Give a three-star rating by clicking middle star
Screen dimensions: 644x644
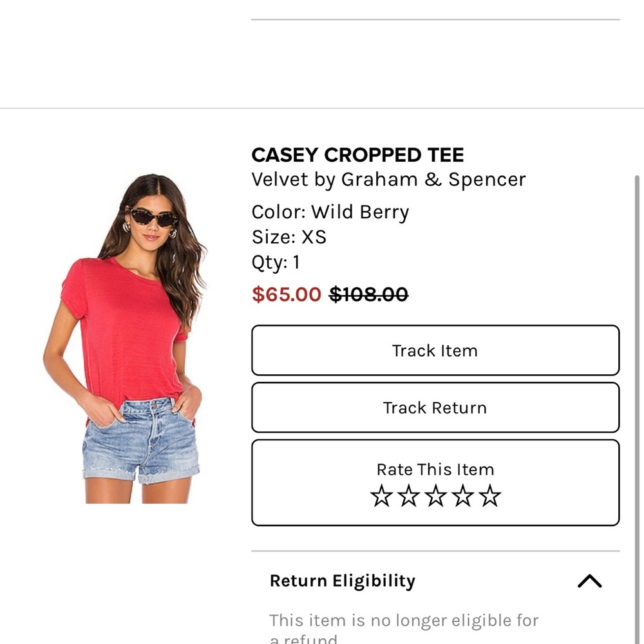click(x=435, y=496)
